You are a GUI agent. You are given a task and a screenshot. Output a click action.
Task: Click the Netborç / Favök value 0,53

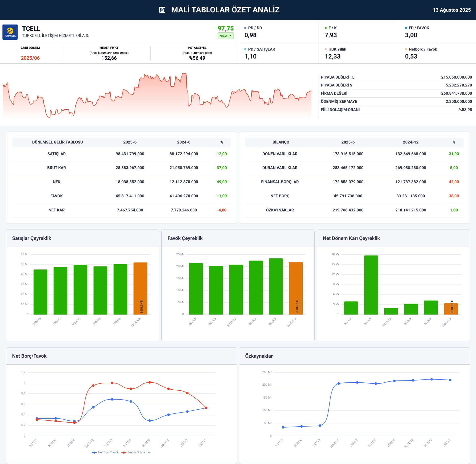(411, 56)
